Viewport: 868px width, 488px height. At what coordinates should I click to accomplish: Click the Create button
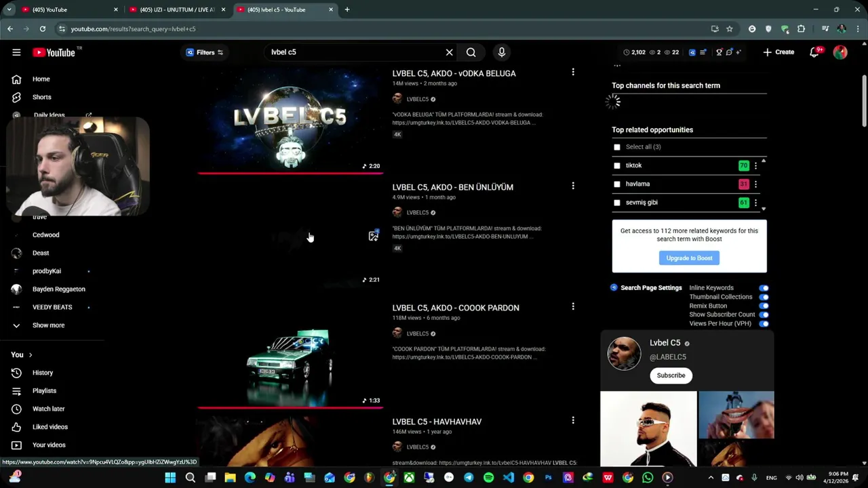(x=778, y=52)
